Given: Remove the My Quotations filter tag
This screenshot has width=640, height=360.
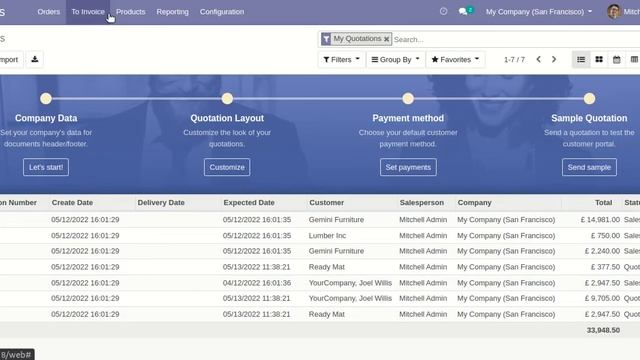Looking at the screenshot, I should point(386,39).
